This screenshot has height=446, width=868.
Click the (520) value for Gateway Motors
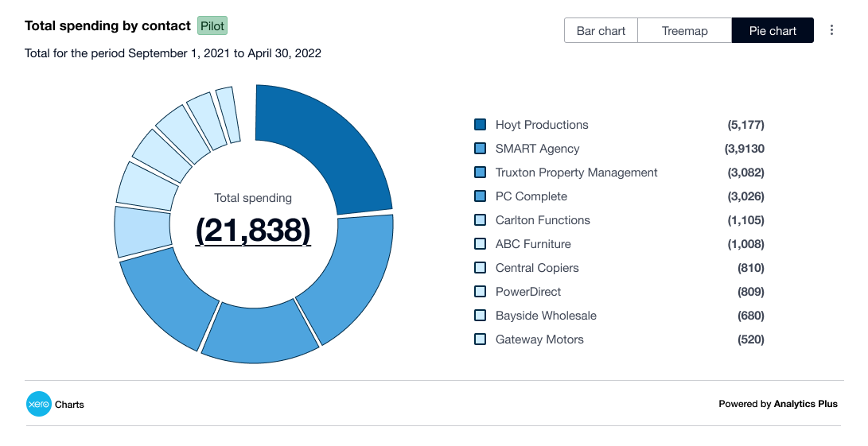750,339
